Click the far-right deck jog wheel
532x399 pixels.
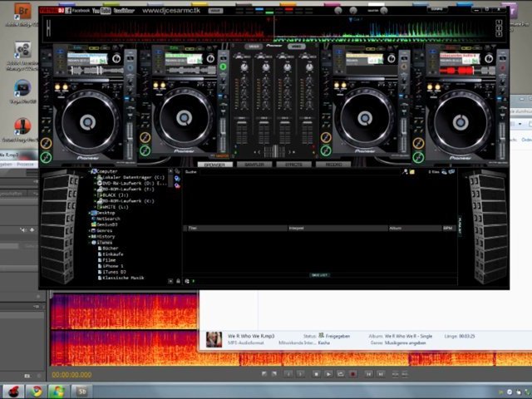click(463, 122)
